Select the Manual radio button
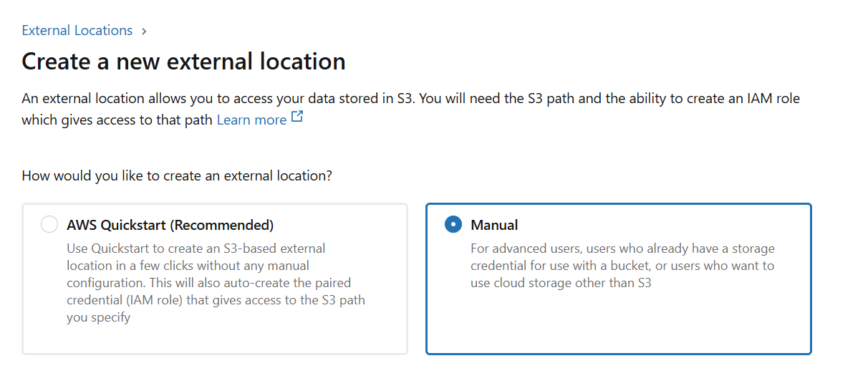The image size is (868, 386). pyautogui.click(x=453, y=225)
